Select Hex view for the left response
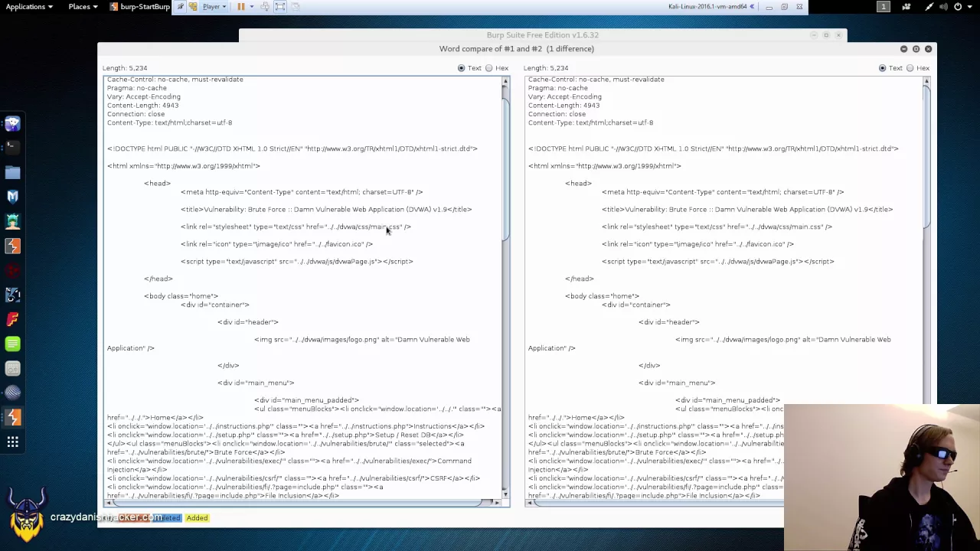Viewport: 980px width, 551px height. (489, 67)
